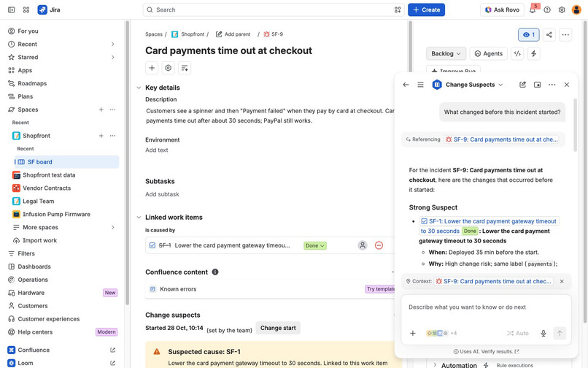Open the Backlog status dropdown

click(x=446, y=54)
